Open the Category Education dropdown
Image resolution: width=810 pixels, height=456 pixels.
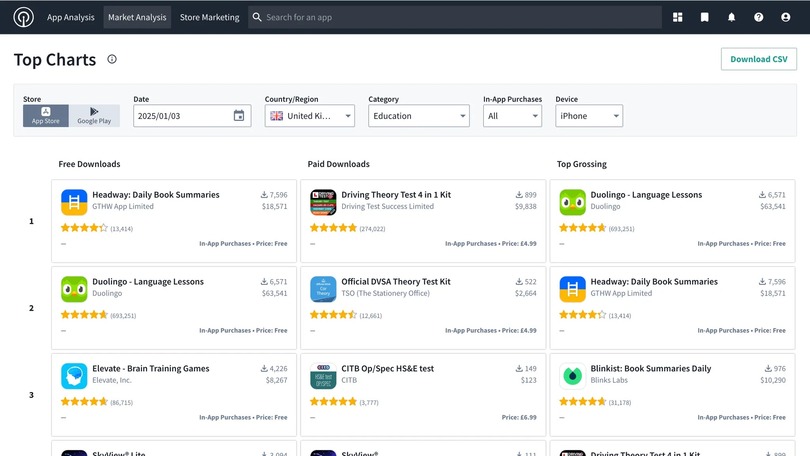418,116
